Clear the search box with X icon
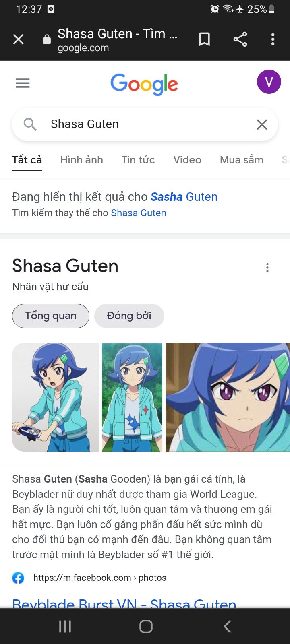 tap(262, 124)
